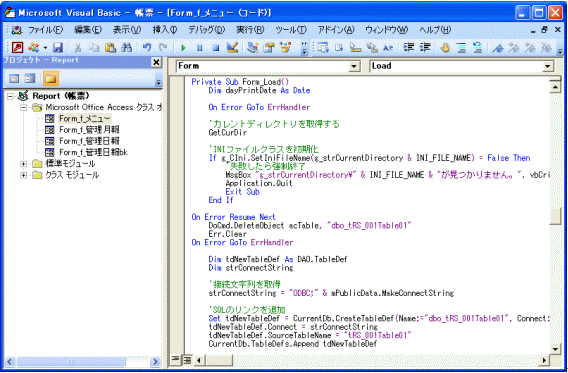The image size is (568, 373).
Task: Save the project with the floppy icon
Action: click(x=58, y=47)
